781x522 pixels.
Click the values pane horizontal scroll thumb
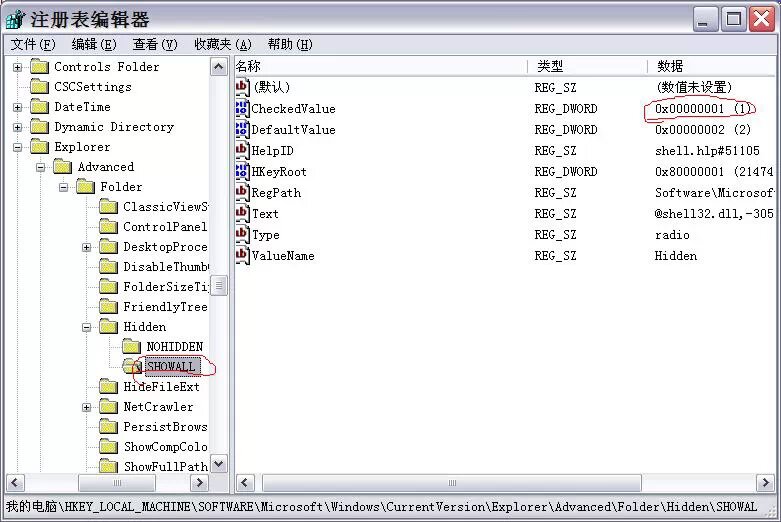[x=452, y=482]
